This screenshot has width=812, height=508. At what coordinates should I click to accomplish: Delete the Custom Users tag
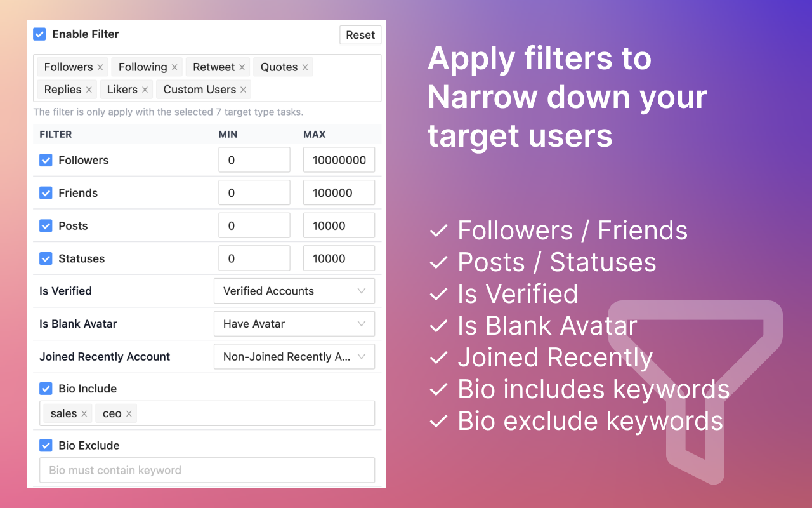243,90
